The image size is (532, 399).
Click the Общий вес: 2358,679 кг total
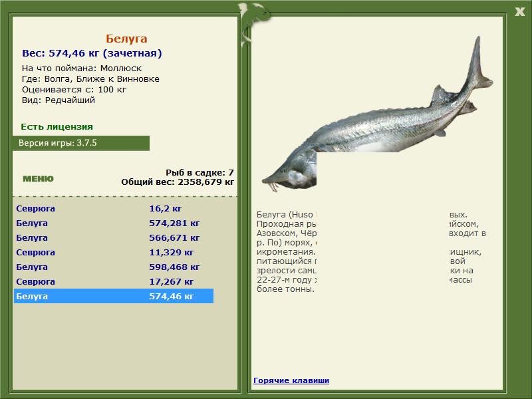[178, 182]
